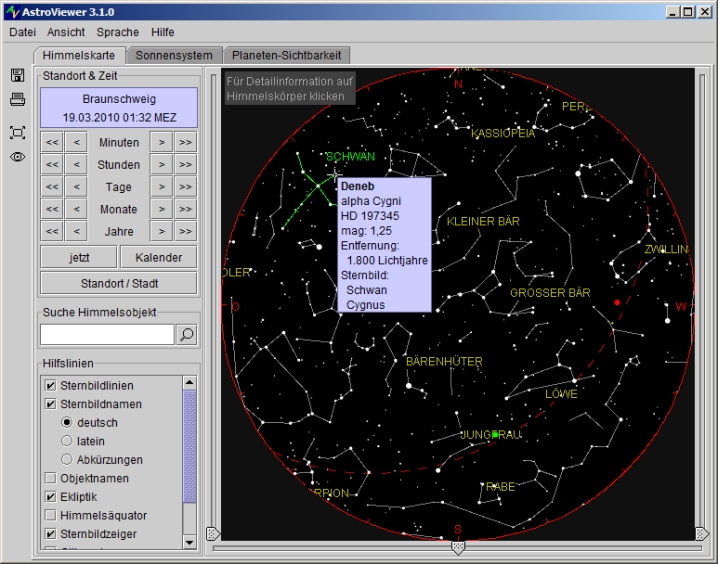
Task: Click the save disk icon
Action: click(17, 76)
